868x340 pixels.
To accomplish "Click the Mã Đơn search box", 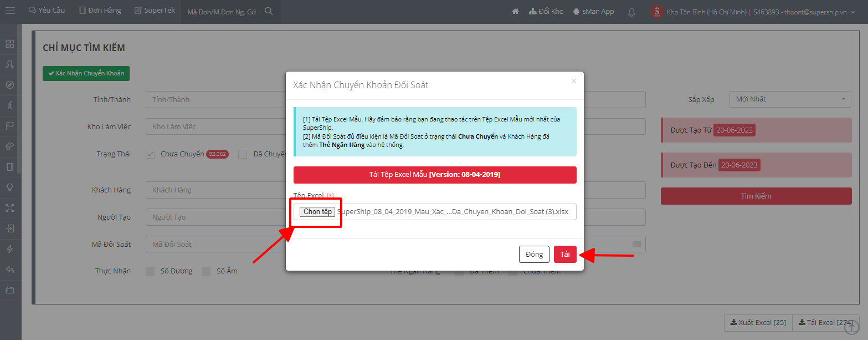I will (x=222, y=11).
